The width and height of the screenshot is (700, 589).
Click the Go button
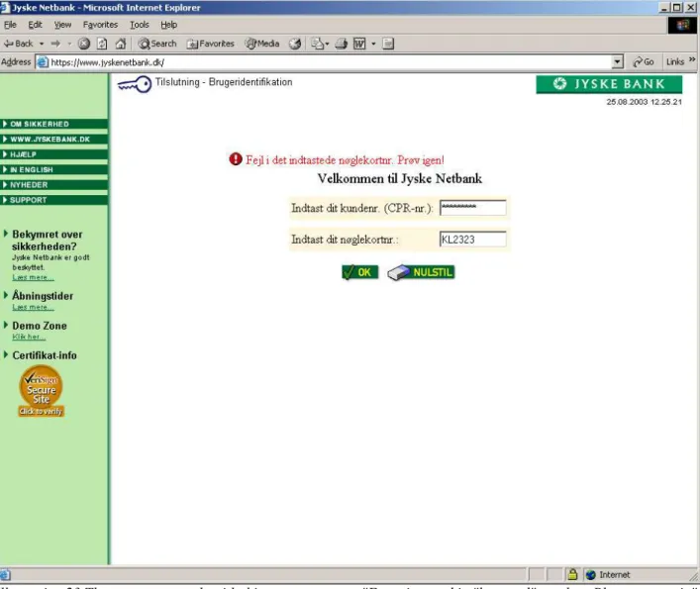[644, 62]
